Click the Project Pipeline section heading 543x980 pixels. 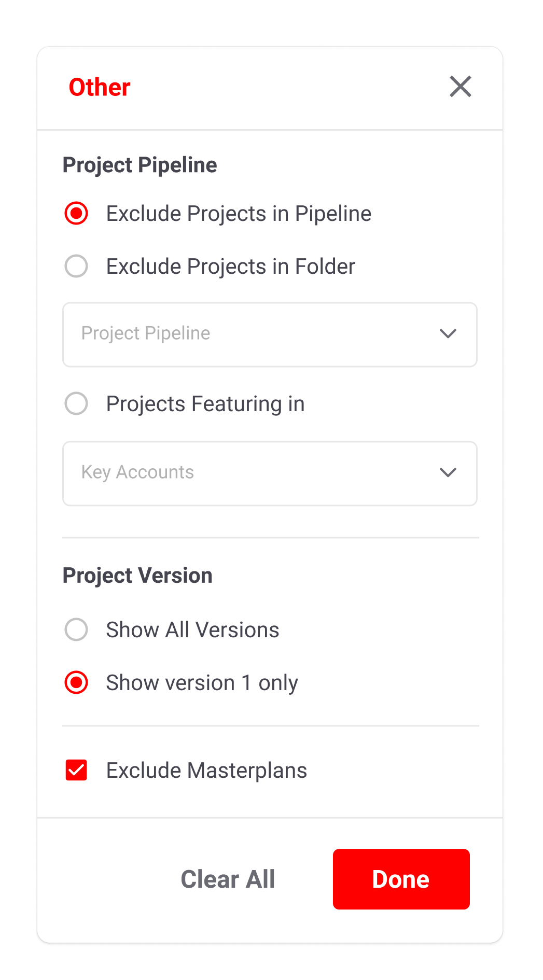pyautogui.click(x=140, y=165)
